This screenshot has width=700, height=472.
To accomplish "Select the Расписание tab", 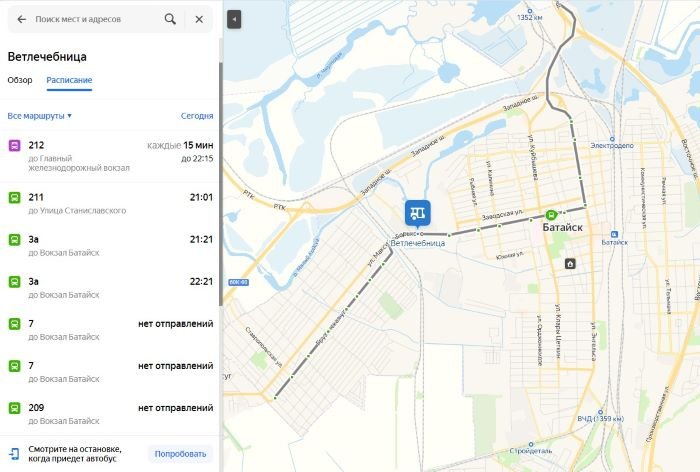I will click(x=69, y=80).
